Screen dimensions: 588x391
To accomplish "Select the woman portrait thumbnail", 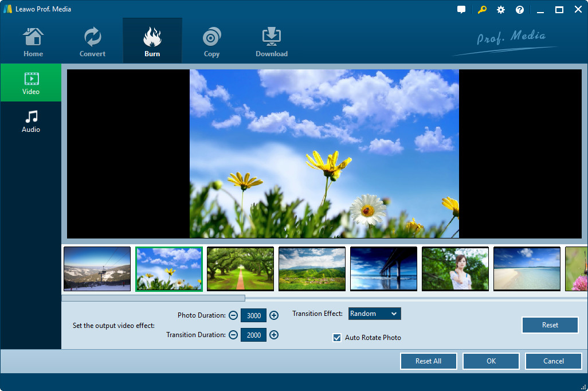I will click(455, 269).
